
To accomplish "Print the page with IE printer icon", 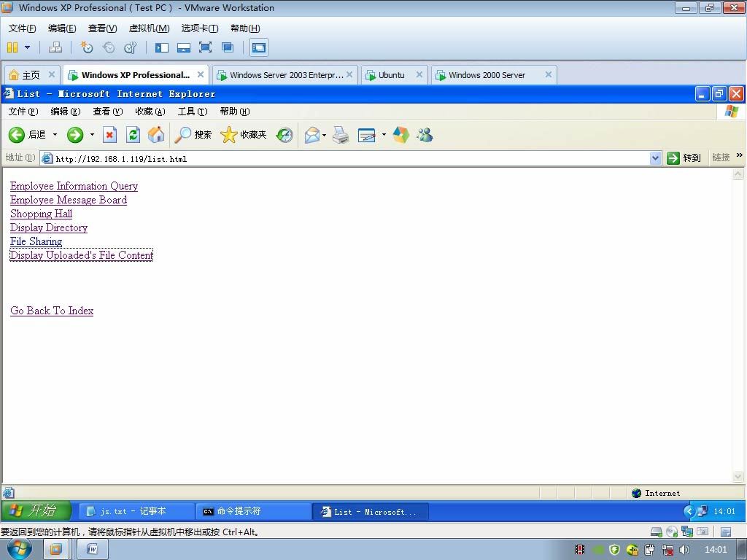I will coord(341,135).
